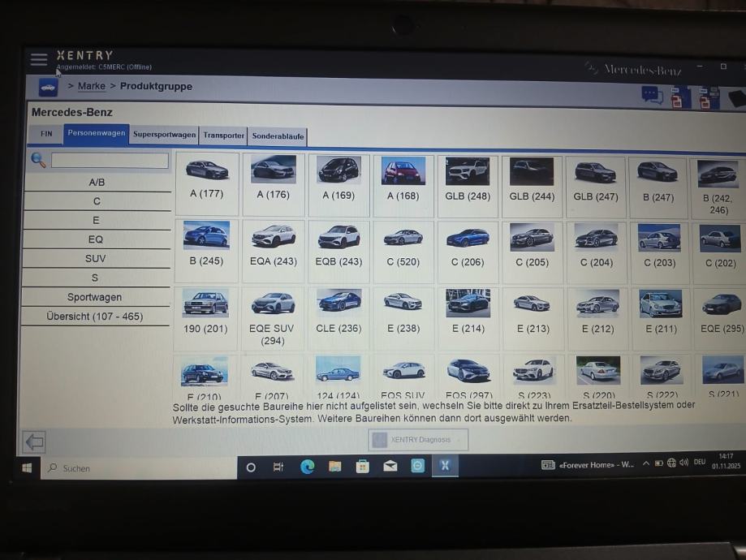Open the XENTRY hamburger menu
746x560 pixels.
(38, 59)
